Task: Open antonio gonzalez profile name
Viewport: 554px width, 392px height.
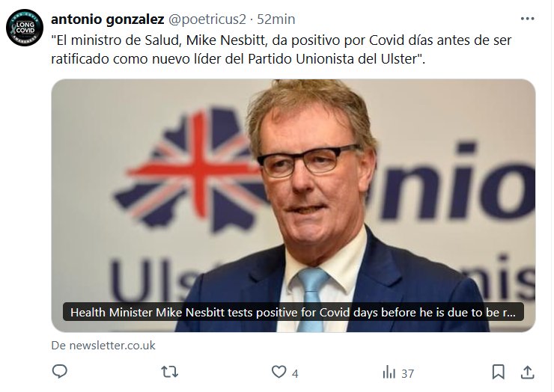Action: pyautogui.click(x=107, y=19)
